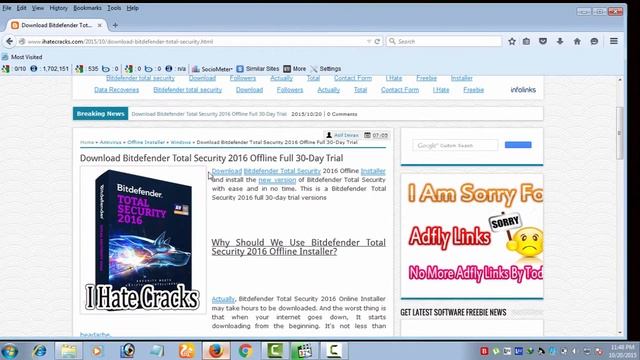Open the File menu
Image resolution: width=640 pixels, height=360 pixels.
pyautogui.click(x=7, y=8)
